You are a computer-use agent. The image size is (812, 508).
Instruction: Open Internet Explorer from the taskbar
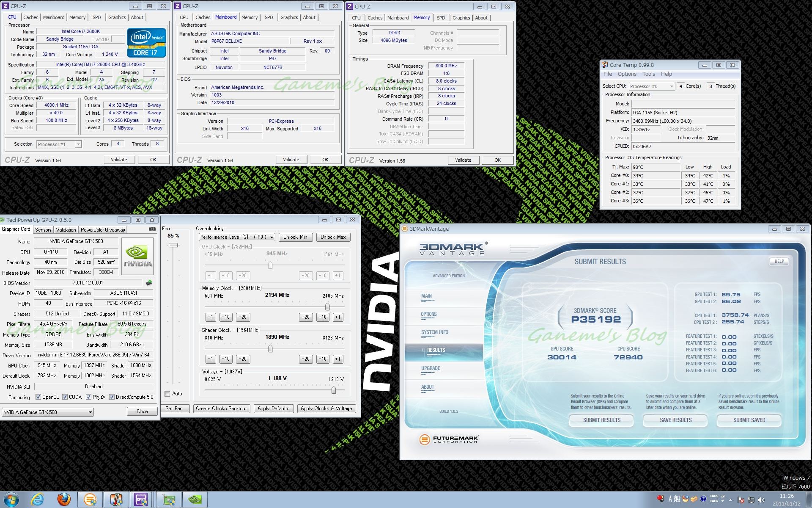tap(38, 500)
